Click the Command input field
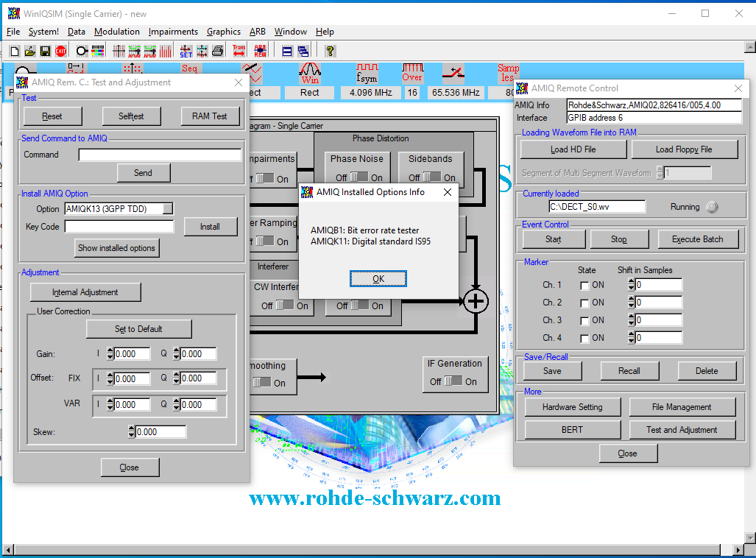 (x=160, y=155)
